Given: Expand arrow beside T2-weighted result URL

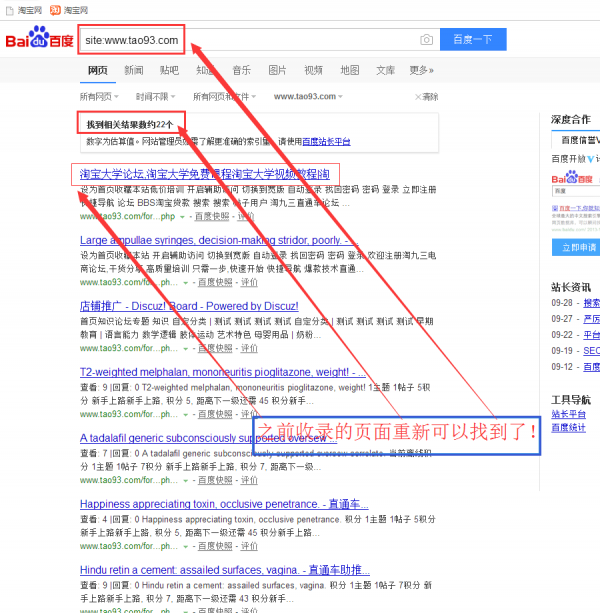Looking at the screenshot, I should tap(185, 414).
